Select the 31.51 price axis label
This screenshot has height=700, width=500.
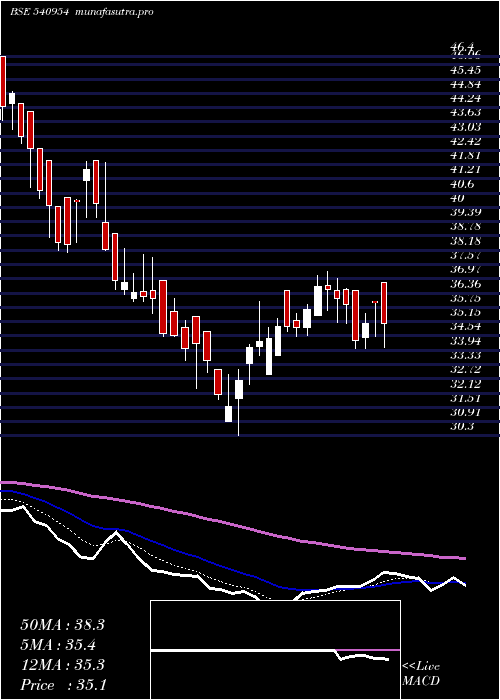[466, 398]
